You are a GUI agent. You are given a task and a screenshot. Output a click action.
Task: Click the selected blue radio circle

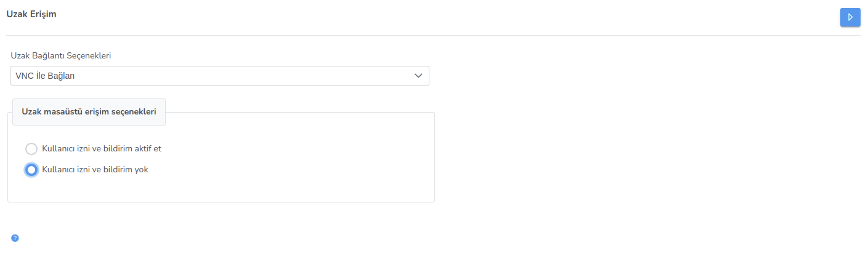31,170
